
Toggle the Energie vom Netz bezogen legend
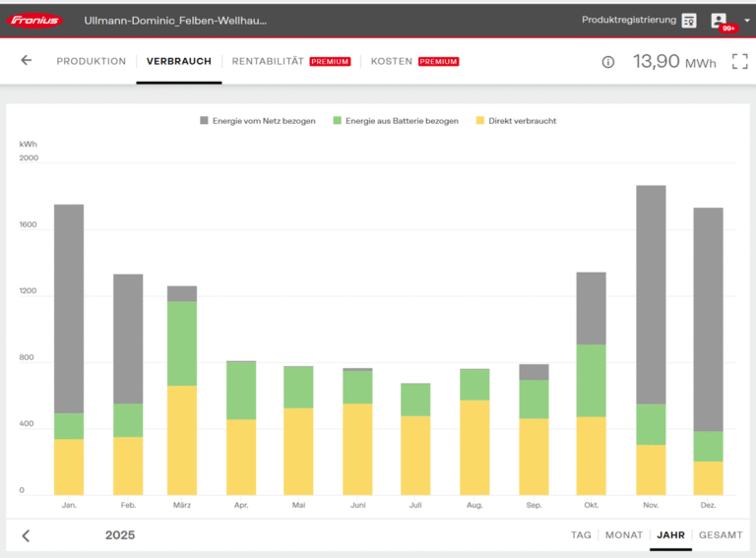coord(258,121)
